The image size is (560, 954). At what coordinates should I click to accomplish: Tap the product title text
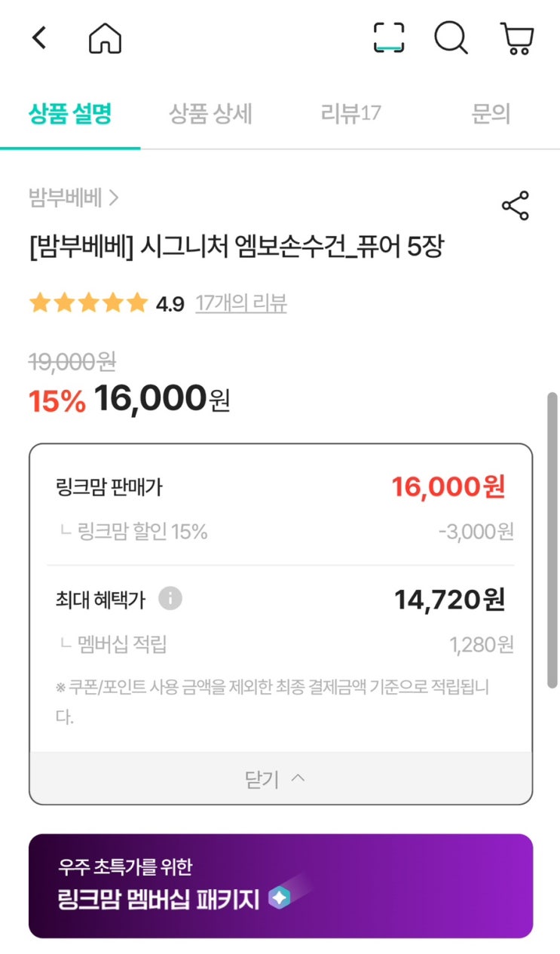pos(235,247)
